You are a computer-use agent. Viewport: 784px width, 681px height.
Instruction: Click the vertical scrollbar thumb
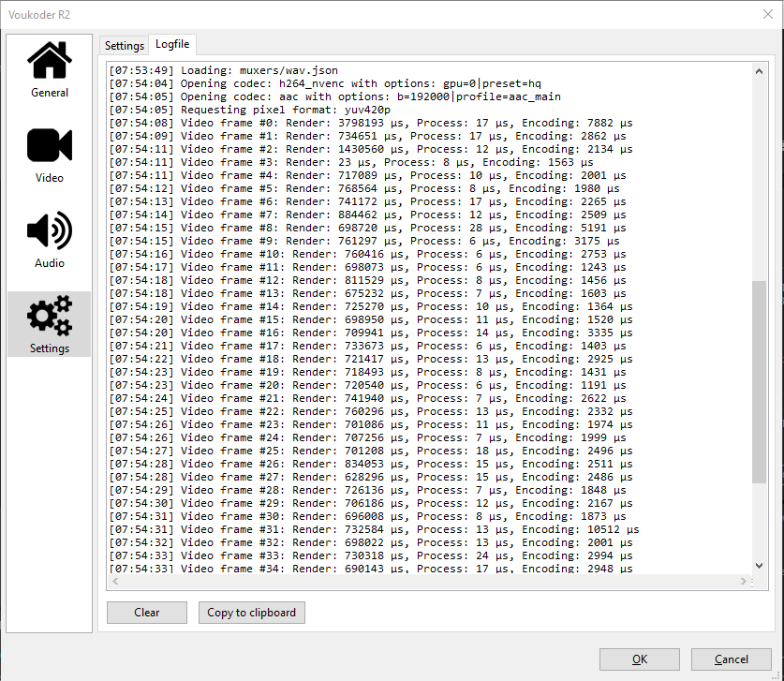coord(759,382)
